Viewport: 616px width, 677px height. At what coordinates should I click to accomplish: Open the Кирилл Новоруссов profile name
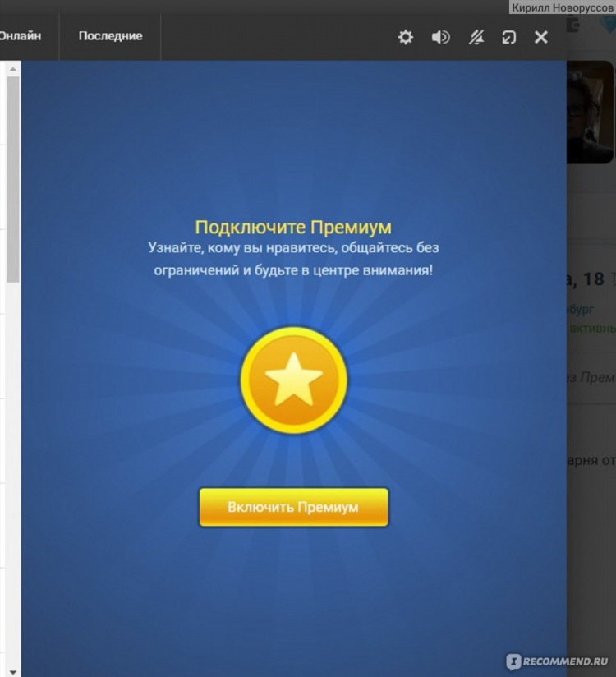562,7
